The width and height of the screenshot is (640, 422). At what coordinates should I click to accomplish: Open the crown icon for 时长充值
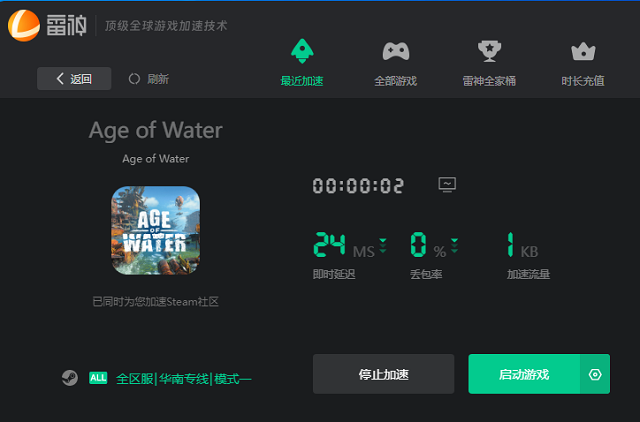583,51
